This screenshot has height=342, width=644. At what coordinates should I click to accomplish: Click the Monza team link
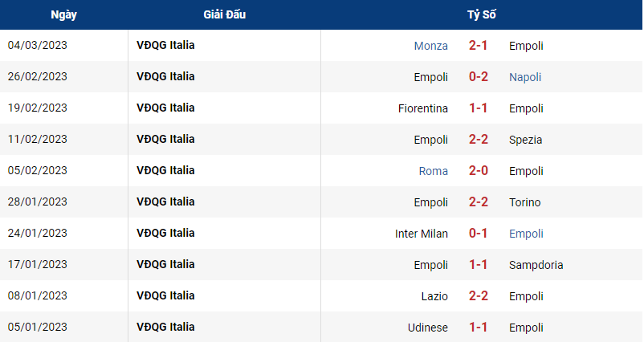click(430, 46)
